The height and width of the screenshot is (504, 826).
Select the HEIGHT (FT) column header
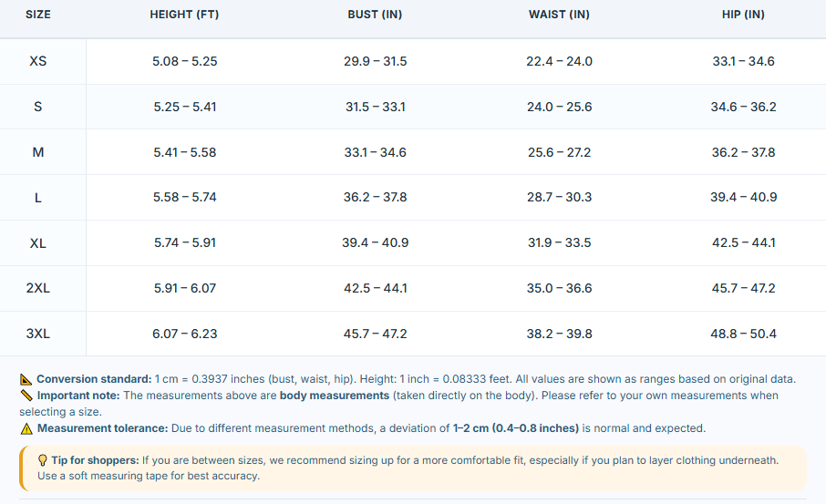[x=184, y=15]
